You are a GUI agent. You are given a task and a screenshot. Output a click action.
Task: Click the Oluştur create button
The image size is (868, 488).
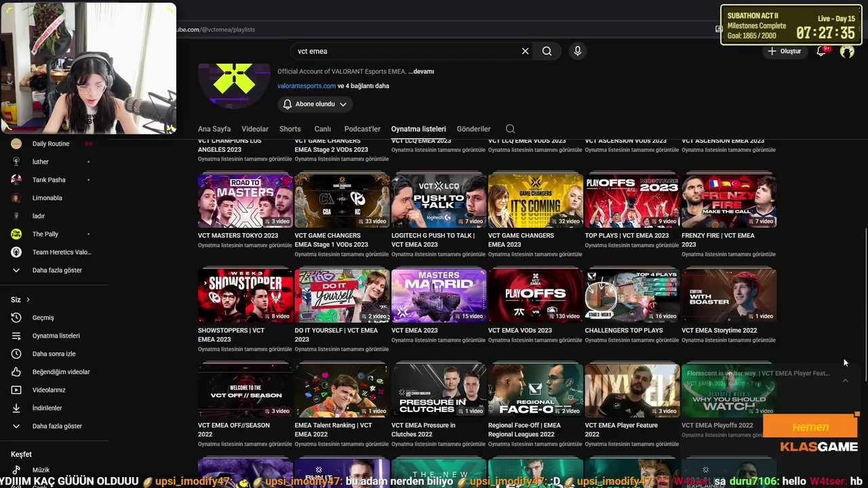pyautogui.click(x=785, y=51)
